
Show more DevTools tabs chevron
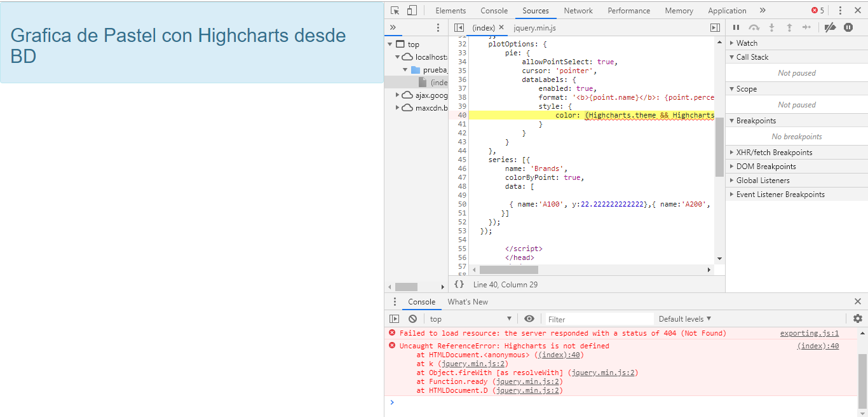click(763, 11)
